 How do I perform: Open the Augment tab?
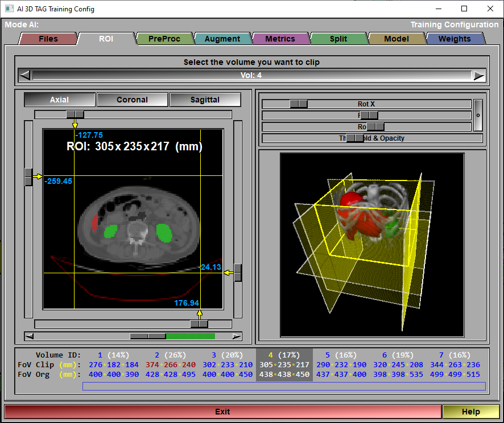click(222, 39)
